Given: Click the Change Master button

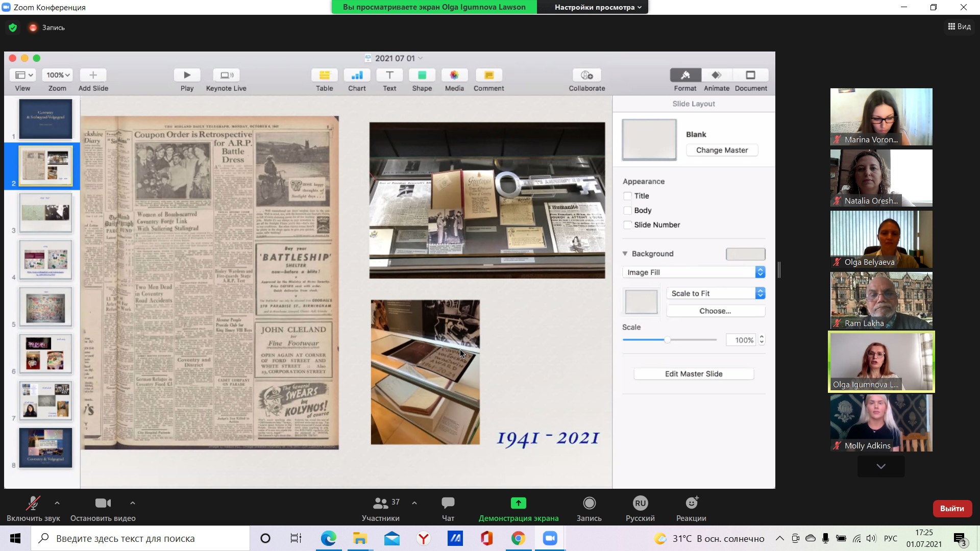Looking at the screenshot, I should [x=722, y=150].
